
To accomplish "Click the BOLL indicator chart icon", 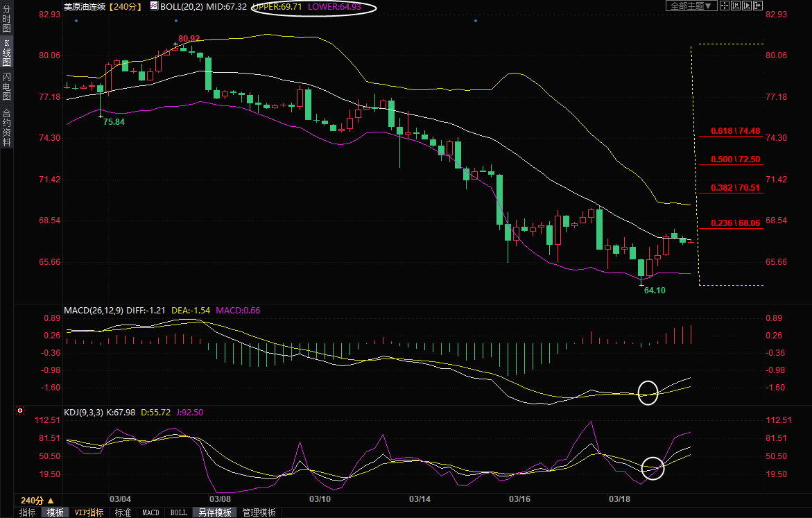I will [x=154, y=6].
